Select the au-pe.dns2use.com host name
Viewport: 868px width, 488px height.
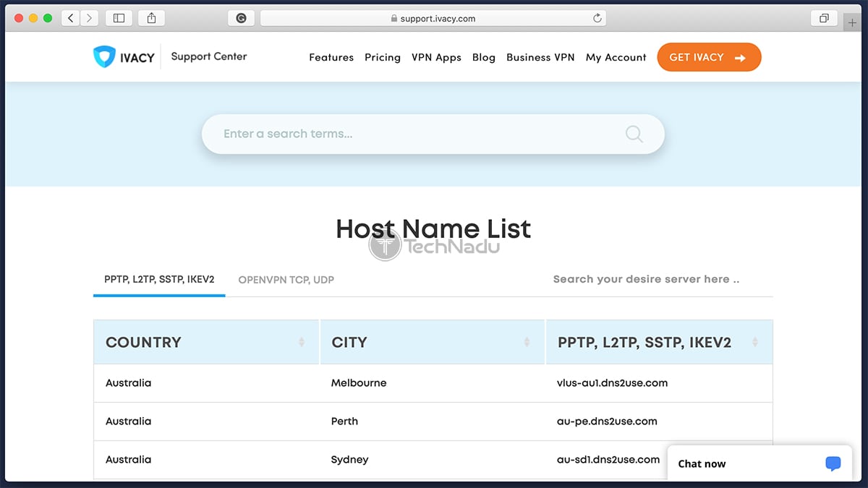(x=607, y=421)
